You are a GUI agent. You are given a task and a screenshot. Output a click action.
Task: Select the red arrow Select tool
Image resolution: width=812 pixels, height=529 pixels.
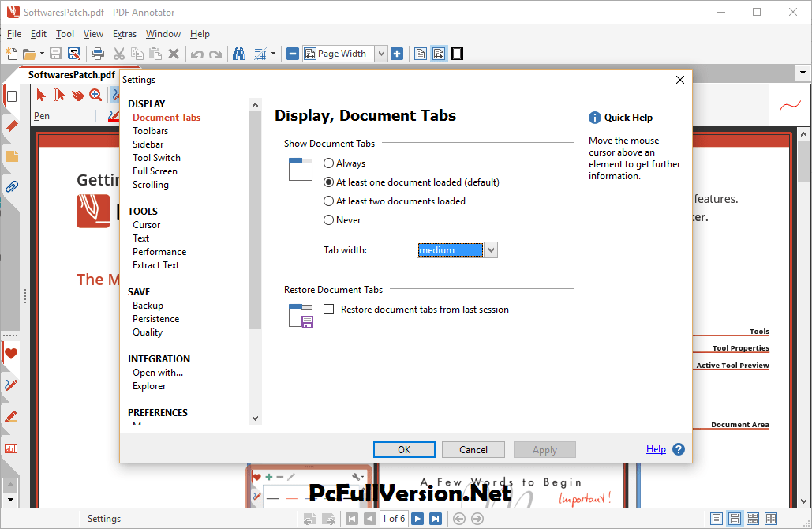[41, 95]
